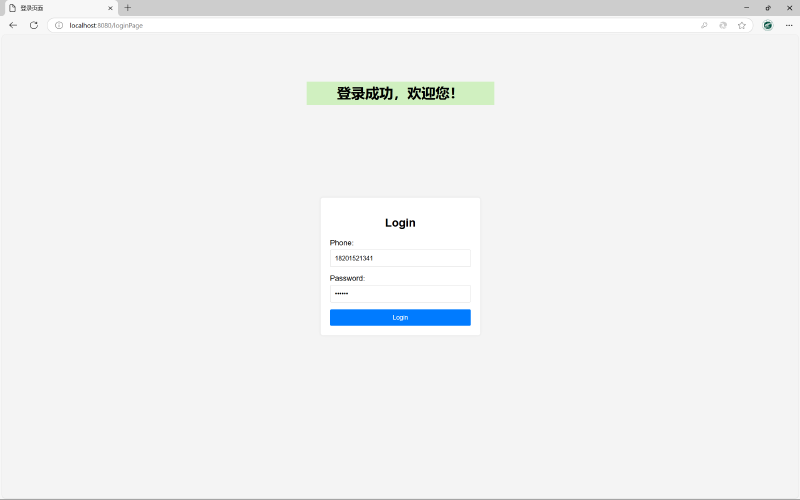Click the extension icon beside the key
The image size is (800, 500).
723,25
